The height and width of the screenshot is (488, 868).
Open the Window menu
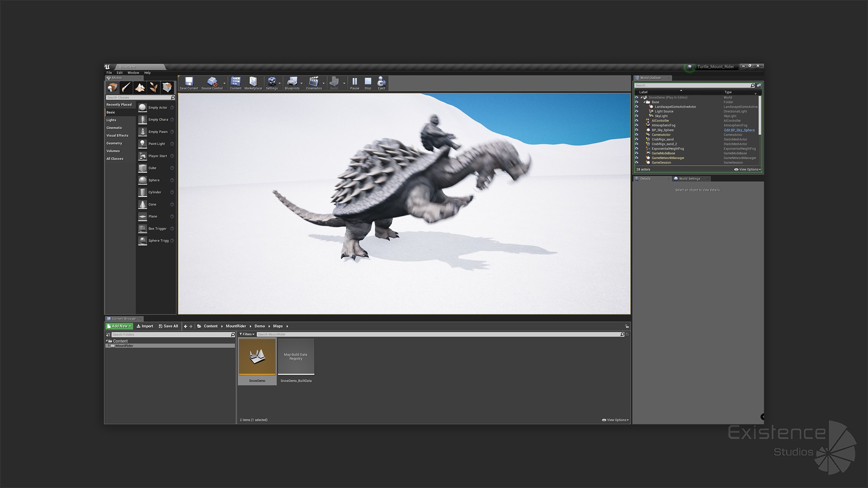(x=133, y=73)
